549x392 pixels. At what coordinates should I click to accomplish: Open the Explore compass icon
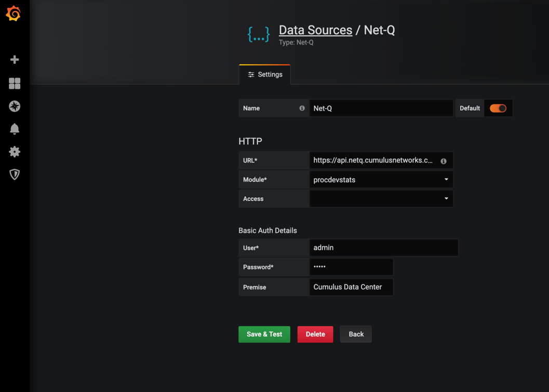(x=15, y=106)
